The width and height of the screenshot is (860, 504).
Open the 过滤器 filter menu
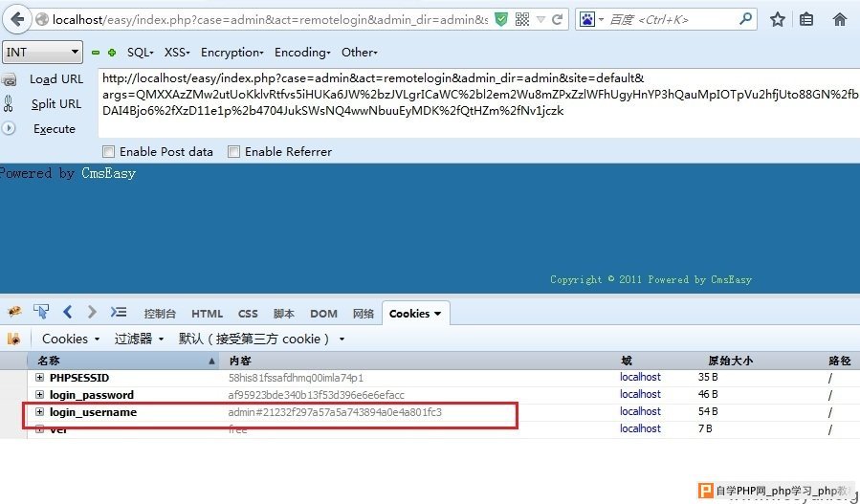[x=139, y=339]
